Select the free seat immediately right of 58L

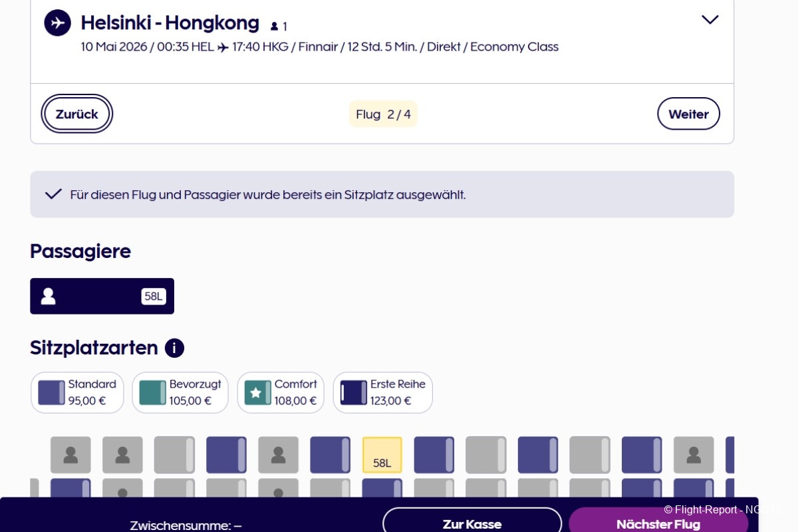[x=434, y=455]
